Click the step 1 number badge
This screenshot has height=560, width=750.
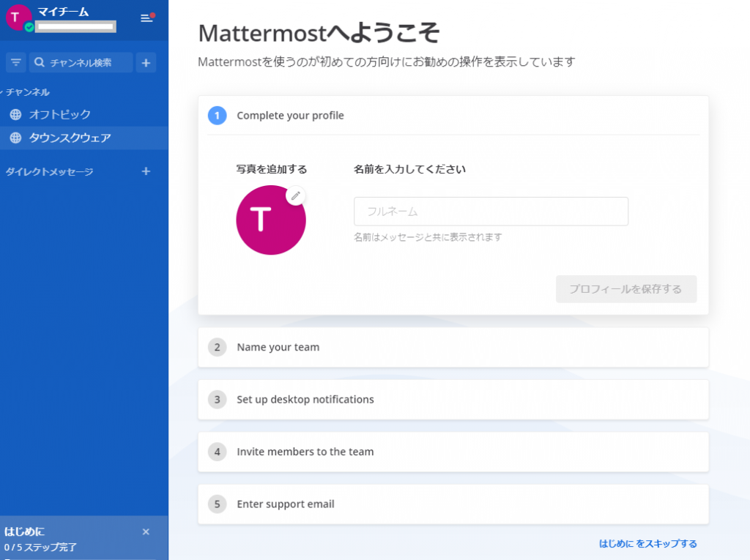coord(217,115)
